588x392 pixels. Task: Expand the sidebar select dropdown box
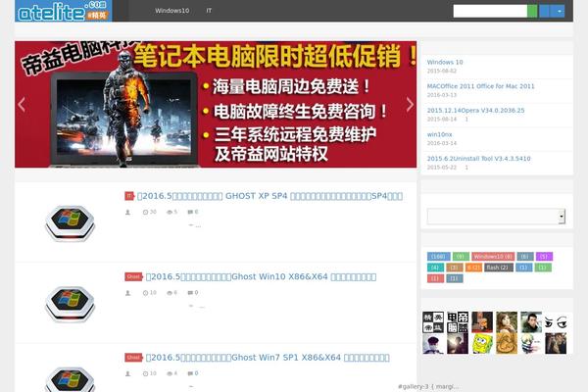[496, 216]
